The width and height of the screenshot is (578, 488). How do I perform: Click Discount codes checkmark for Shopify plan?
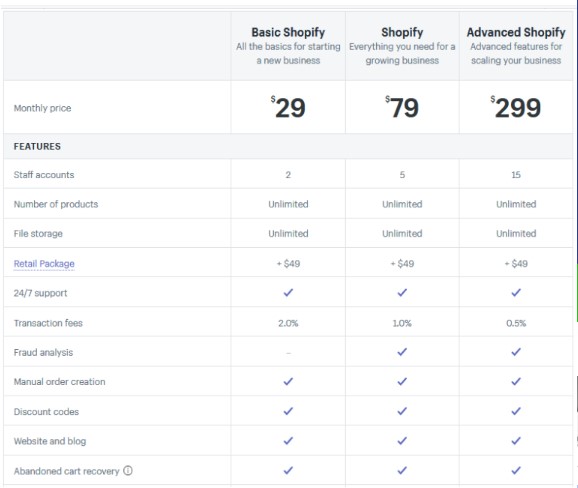pos(402,411)
